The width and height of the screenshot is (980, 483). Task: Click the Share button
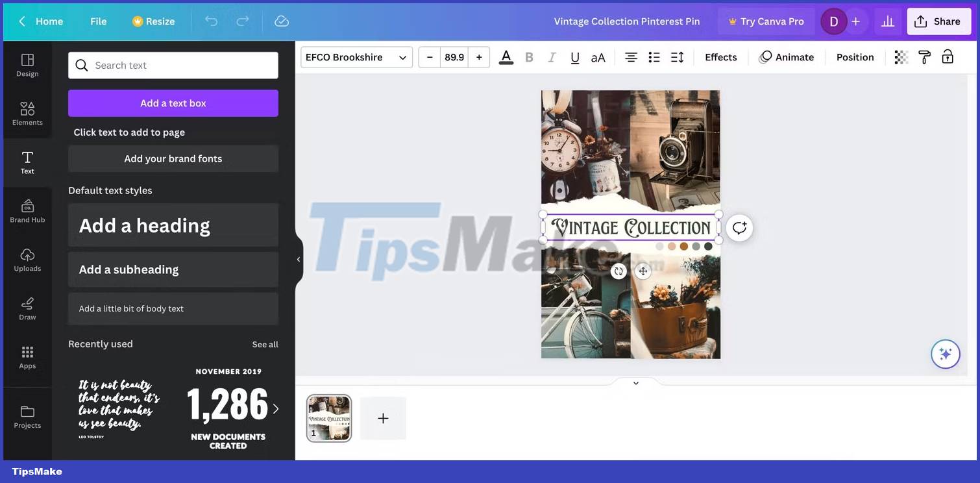pyautogui.click(x=938, y=20)
